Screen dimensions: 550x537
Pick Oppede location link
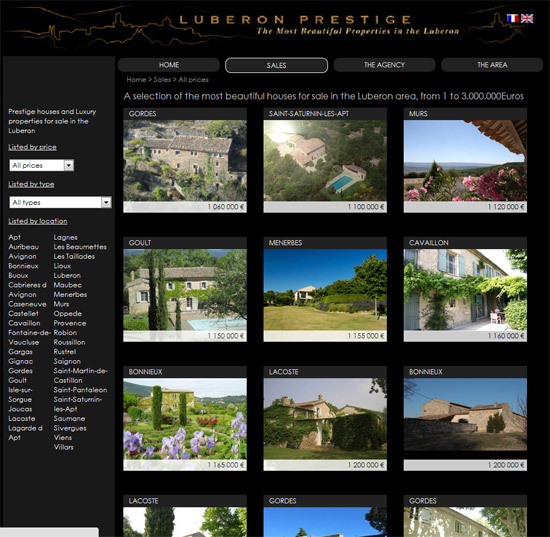(x=68, y=314)
